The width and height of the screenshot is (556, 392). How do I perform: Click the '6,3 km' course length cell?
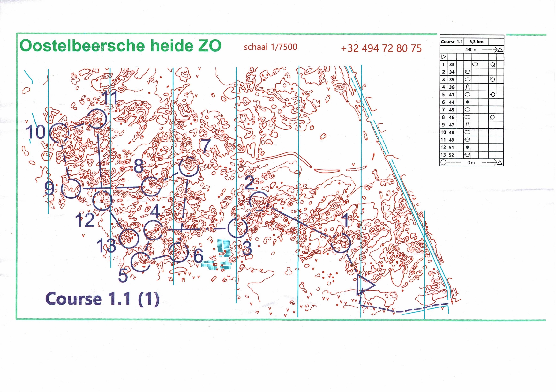tap(476, 42)
